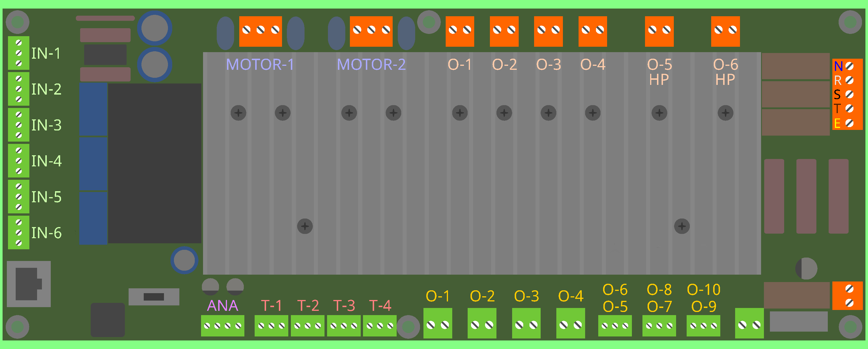The image size is (868, 349).
Task: Click the N screw on mains terminal
Action: point(849,66)
